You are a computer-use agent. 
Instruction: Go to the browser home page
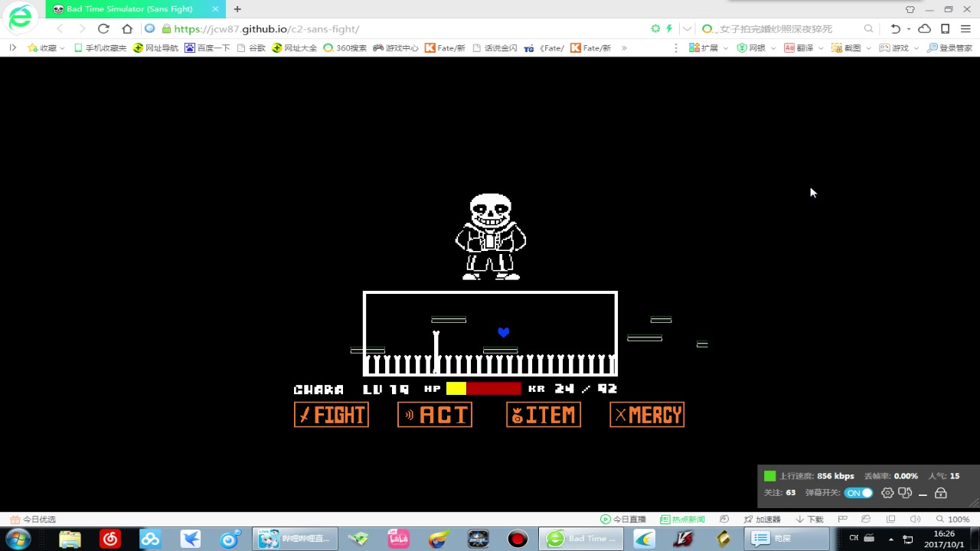point(127,29)
